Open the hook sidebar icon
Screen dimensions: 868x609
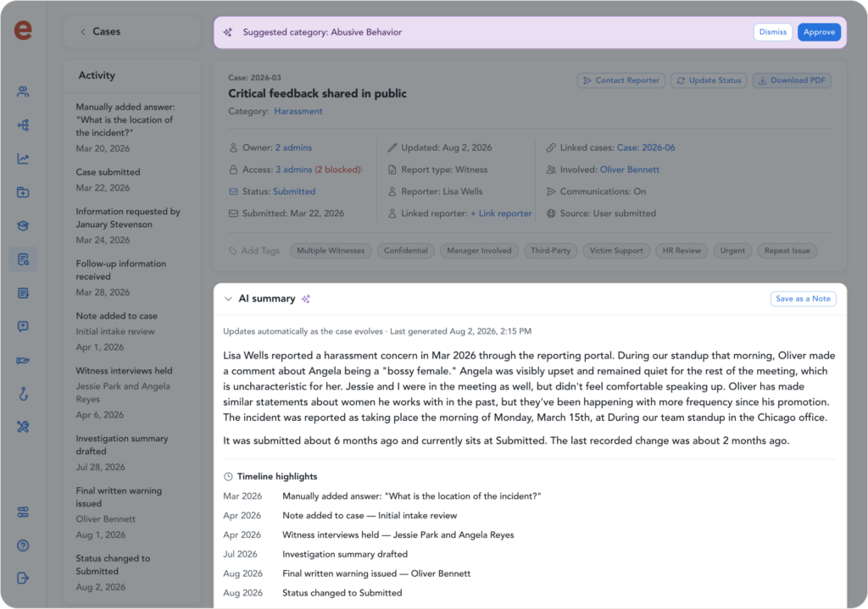[x=23, y=394]
